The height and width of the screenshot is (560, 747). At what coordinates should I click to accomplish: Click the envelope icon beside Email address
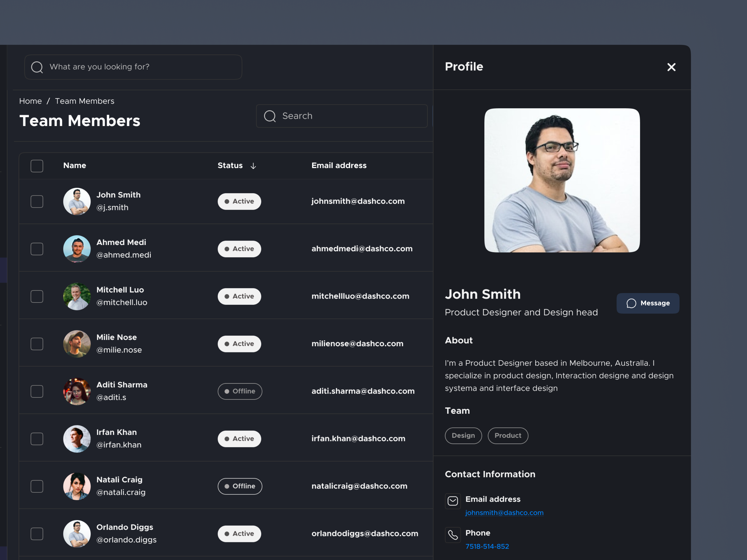coord(453,501)
